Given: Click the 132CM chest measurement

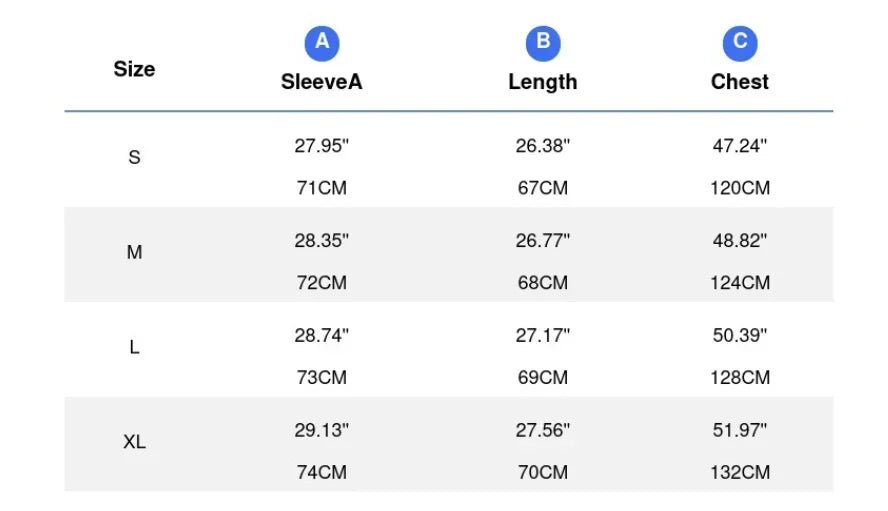Looking at the screenshot, I should 740,472.
